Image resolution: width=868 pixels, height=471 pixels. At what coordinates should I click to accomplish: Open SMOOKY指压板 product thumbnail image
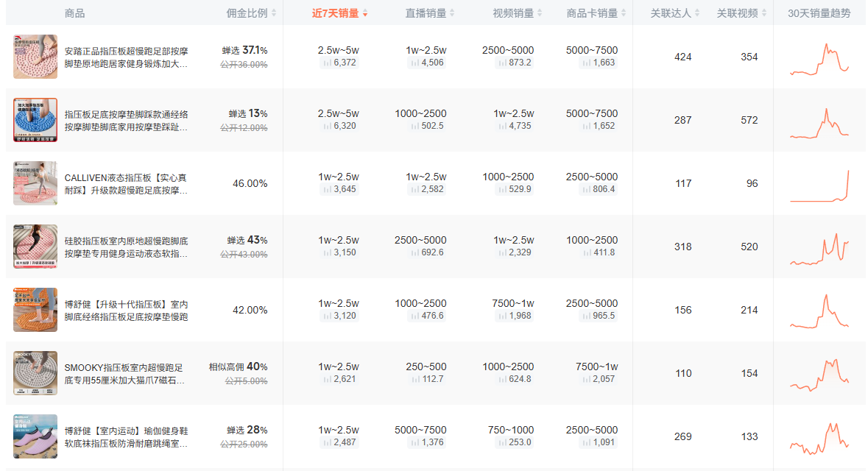pos(35,373)
